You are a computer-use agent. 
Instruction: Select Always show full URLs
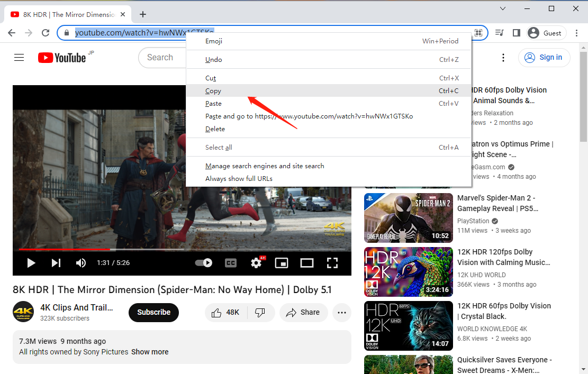(329, 179)
